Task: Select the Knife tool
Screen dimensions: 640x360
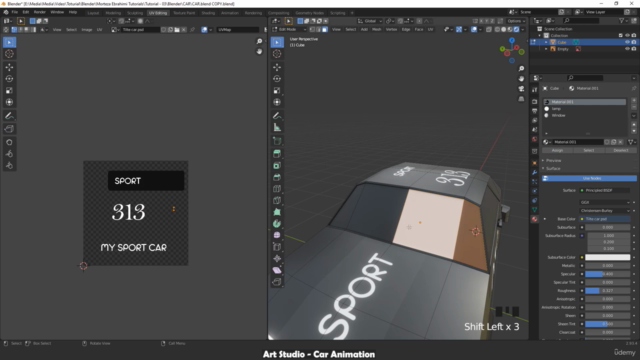Action: coord(277,200)
